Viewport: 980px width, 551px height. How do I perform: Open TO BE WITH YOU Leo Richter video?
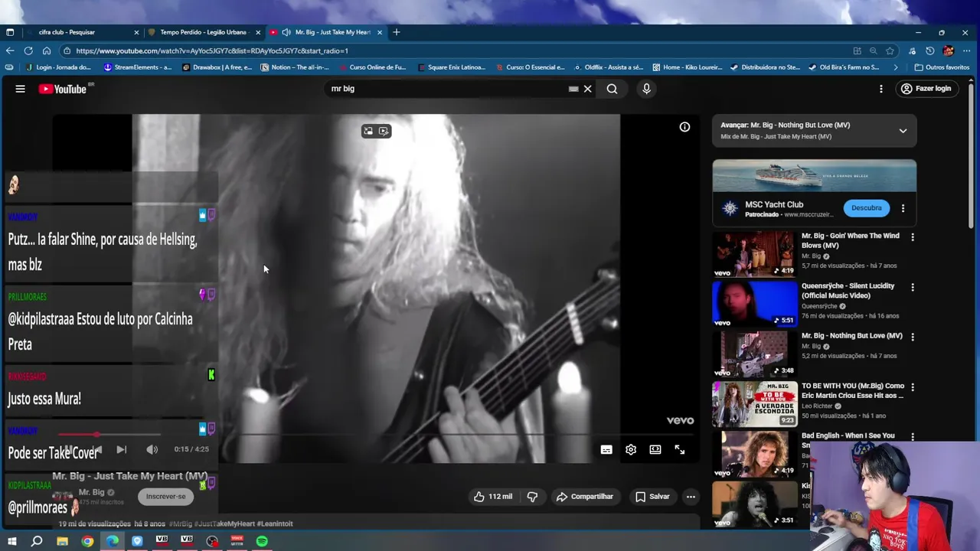click(853, 390)
